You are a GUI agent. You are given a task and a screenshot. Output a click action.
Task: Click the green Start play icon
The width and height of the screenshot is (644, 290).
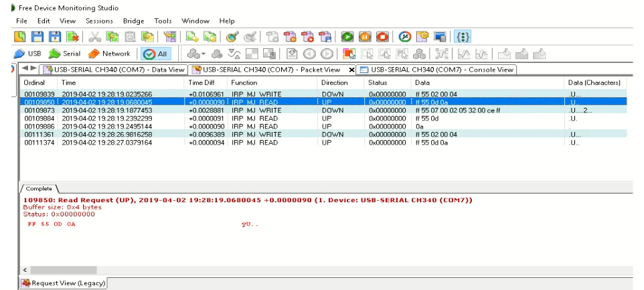[x=347, y=37]
